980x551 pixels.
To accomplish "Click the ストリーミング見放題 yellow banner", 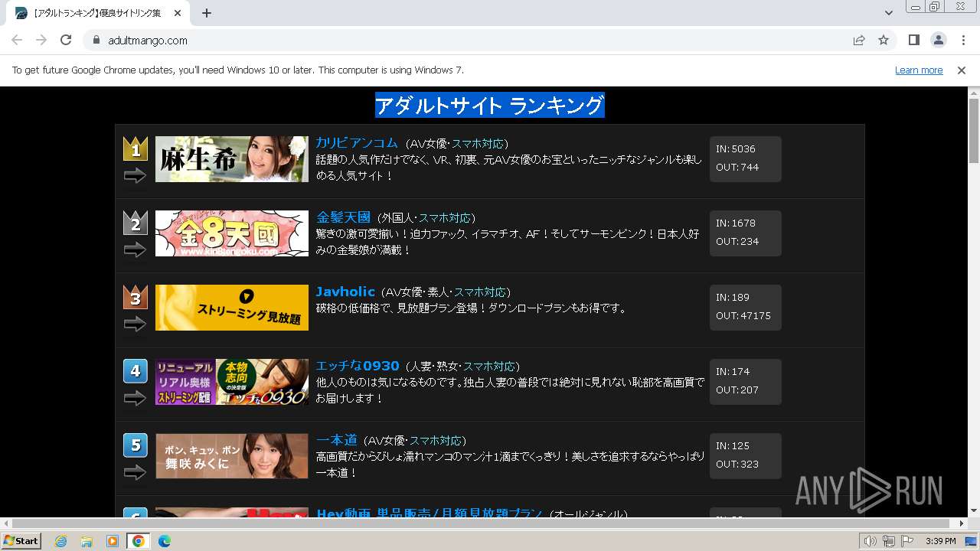I will coord(232,308).
